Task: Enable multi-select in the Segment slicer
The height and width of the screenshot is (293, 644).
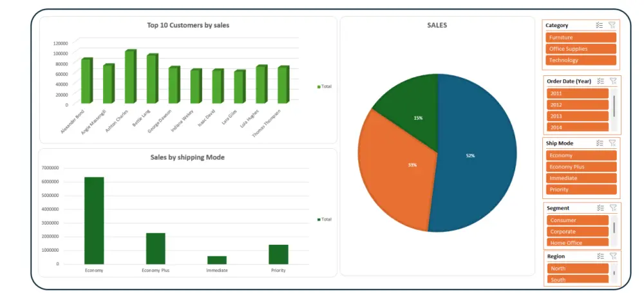Action: pos(600,208)
